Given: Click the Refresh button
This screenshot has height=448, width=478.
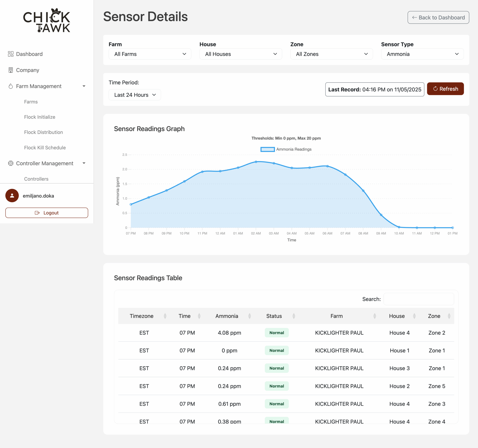Looking at the screenshot, I should coord(445,89).
